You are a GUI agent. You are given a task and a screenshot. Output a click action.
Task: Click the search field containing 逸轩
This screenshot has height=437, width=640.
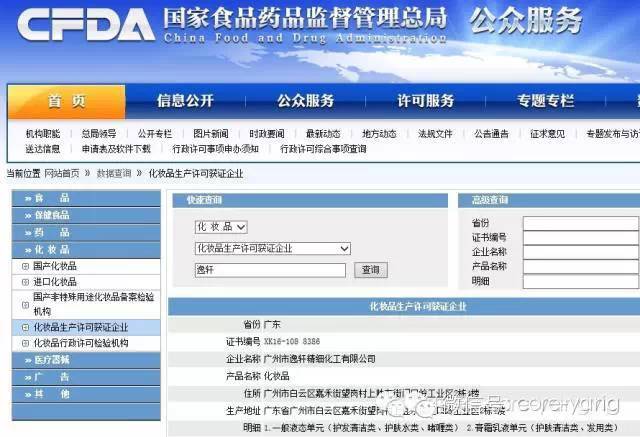pyautogui.click(x=270, y=270)
